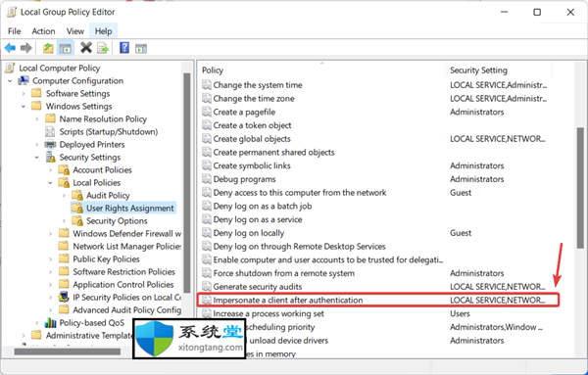This screenshot has width=588, height=375.
Task: Select Application Control Policies in tree
Action: [x=123, y=284]
